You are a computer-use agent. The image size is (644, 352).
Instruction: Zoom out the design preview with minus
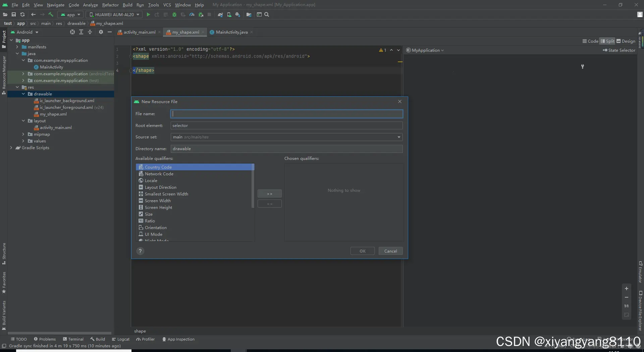tap(626, 297)
